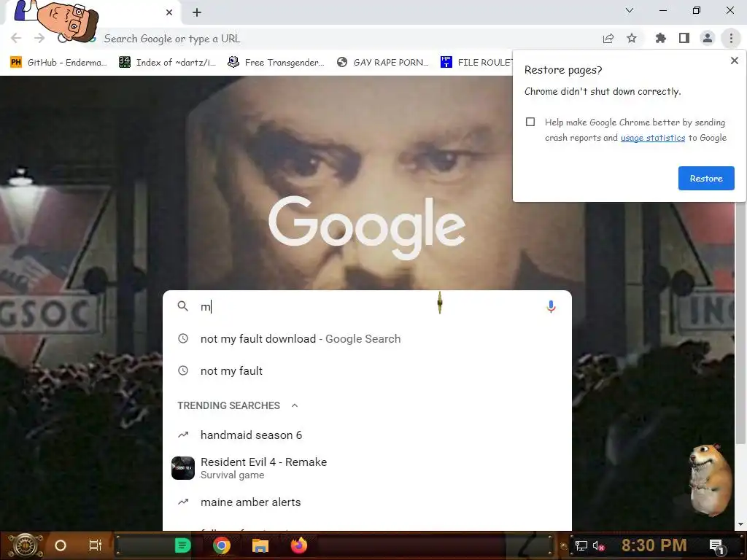
Task: Click the magnifier icon in search box
Action: pos(183,306)
